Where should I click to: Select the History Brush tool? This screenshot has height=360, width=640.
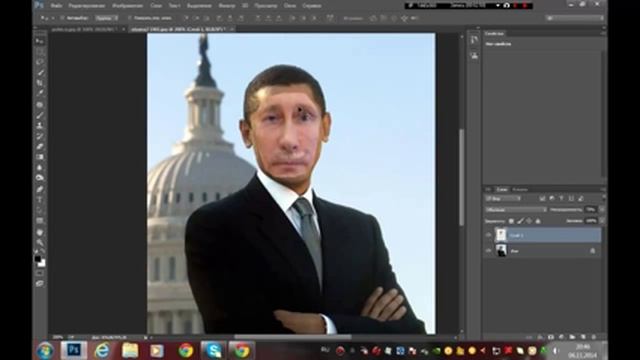click(40, 136)
